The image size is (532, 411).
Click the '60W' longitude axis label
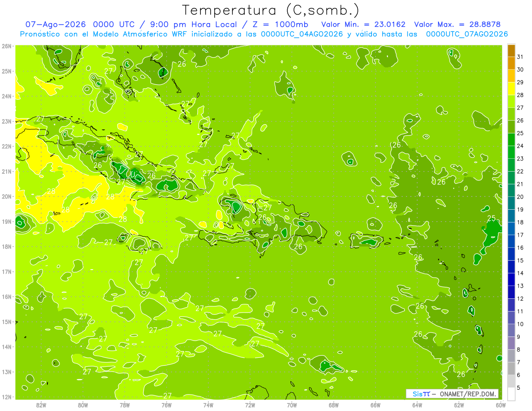coord(501,405)
